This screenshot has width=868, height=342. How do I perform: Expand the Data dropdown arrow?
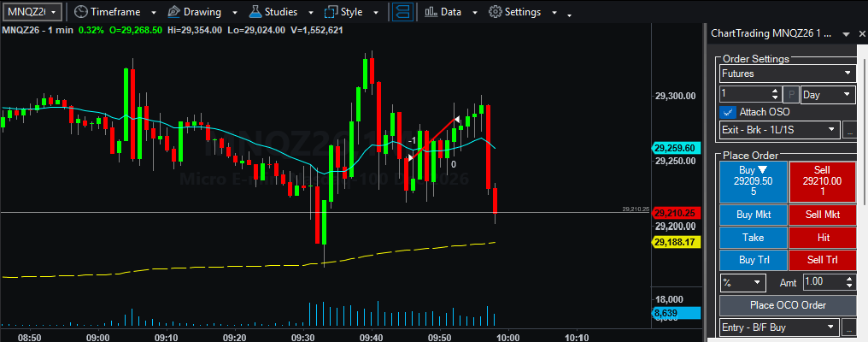(475, 12)
